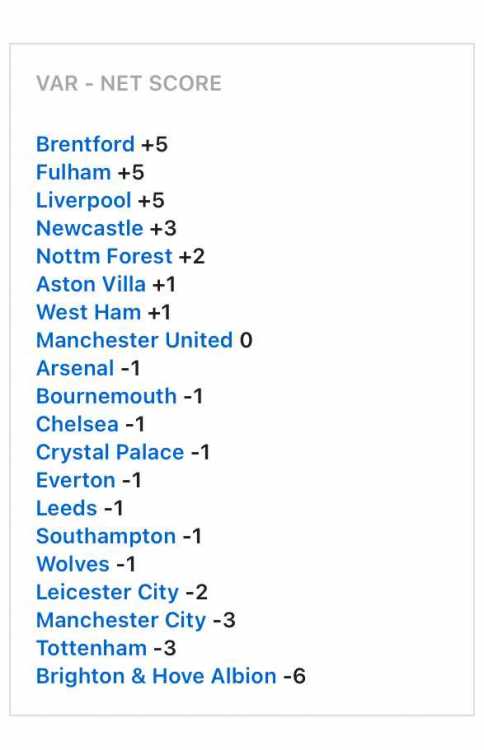Click the Aston Villa link
This screenshot has width=484, height=750.
91,284
